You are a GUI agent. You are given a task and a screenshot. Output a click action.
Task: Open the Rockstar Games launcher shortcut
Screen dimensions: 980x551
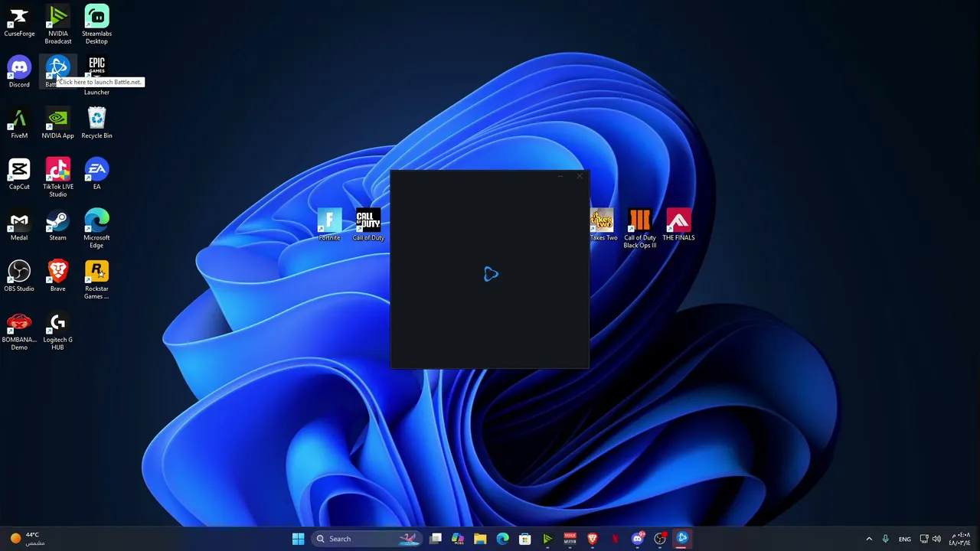pyautogui.click(x=96, y=279)
